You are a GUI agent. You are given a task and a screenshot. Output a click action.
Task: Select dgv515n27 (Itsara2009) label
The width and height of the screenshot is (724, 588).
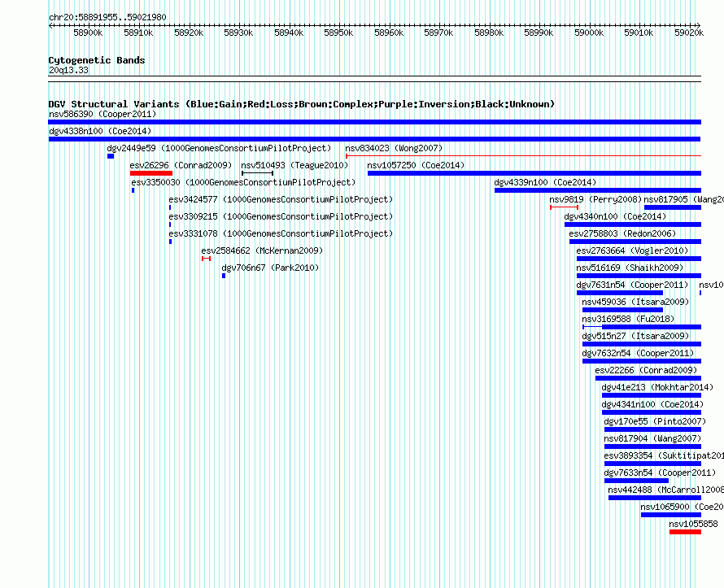tap(635, 336)
